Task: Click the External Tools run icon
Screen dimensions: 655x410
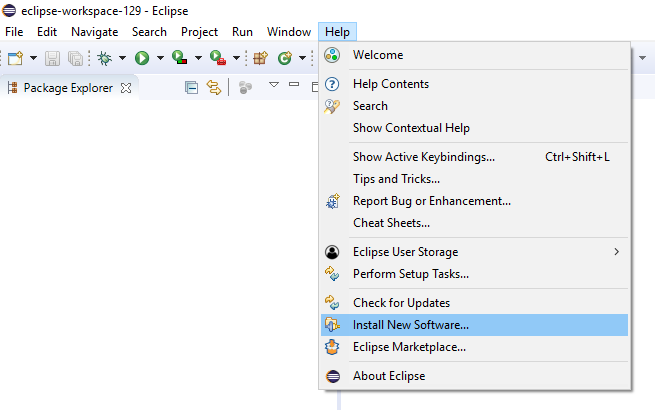Action: click(x=217, y=58)
